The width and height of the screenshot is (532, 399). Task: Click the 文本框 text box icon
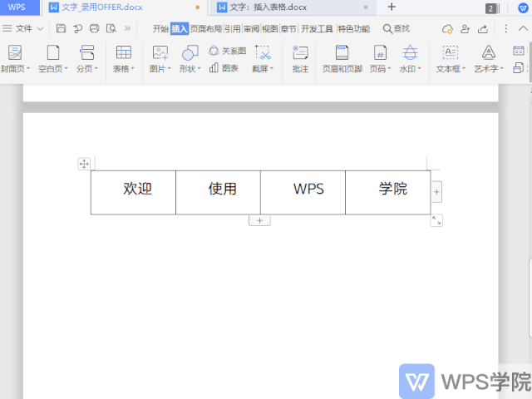[x=451, y=53]
